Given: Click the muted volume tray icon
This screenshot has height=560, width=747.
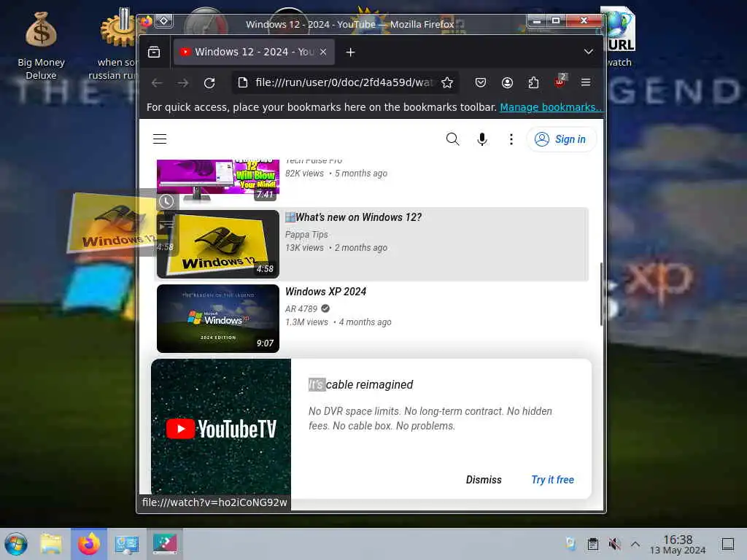Looking at the screenshot, I should pyautogui.click(x=614, y=544).
